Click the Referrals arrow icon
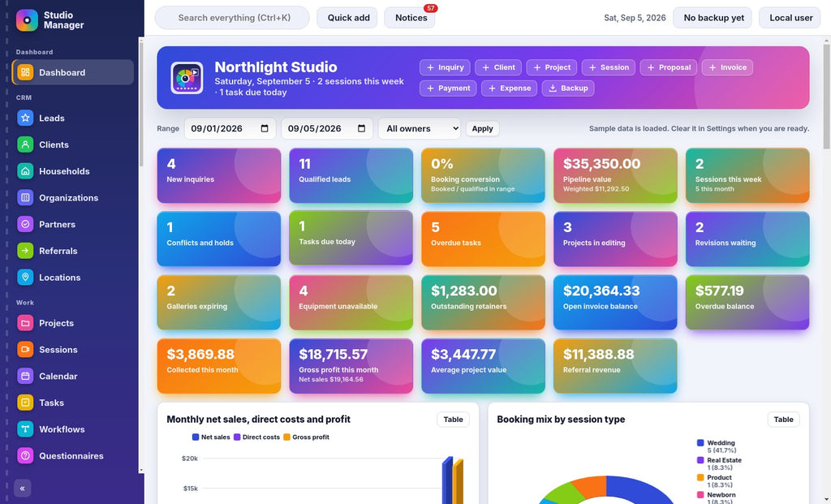 [x=25, y=250]
